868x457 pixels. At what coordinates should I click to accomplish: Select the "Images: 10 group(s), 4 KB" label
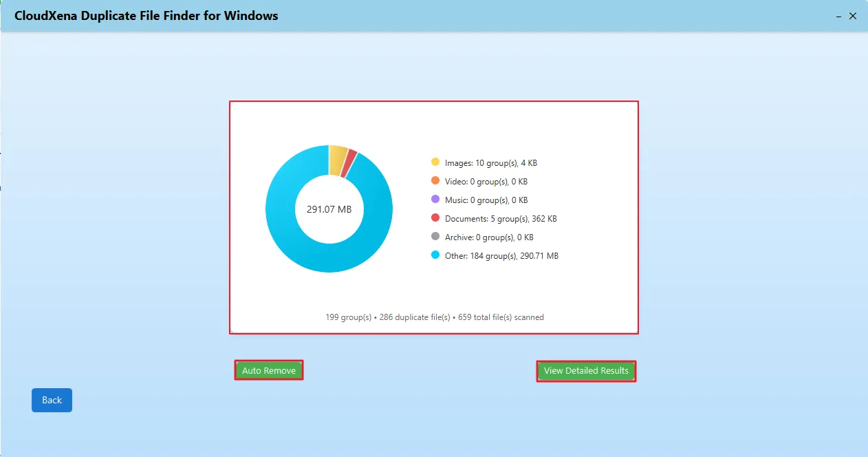(x=490, y=163)
